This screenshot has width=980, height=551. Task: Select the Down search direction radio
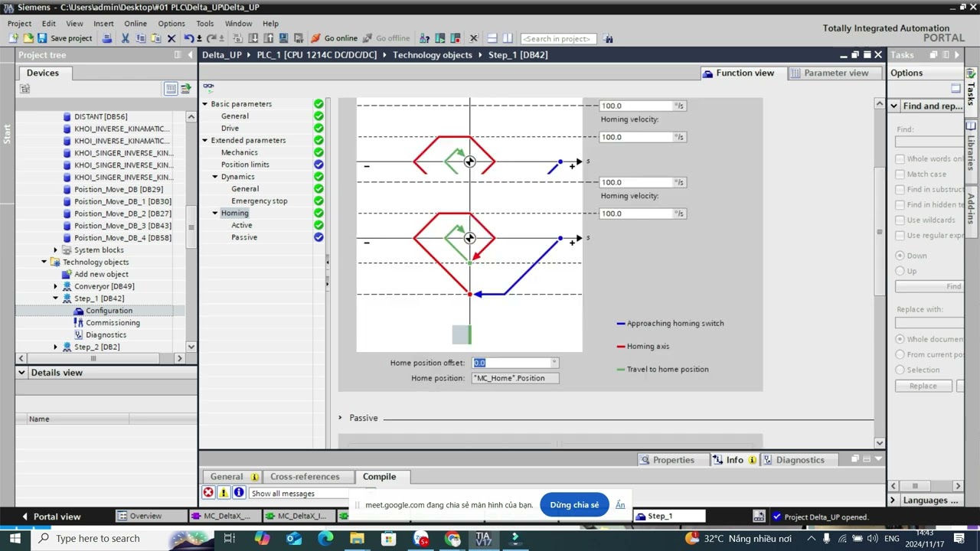900,256
